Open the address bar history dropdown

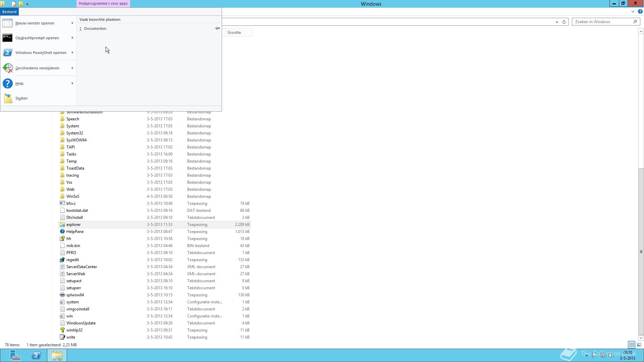(557, 22)
